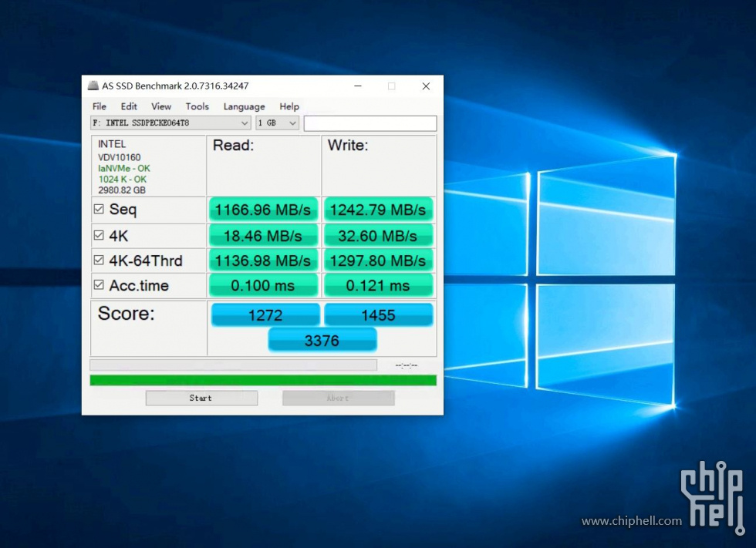The width and height of the screenshot is (756, 548).
Task: Click the total score 3376
Action: point(322,341)
